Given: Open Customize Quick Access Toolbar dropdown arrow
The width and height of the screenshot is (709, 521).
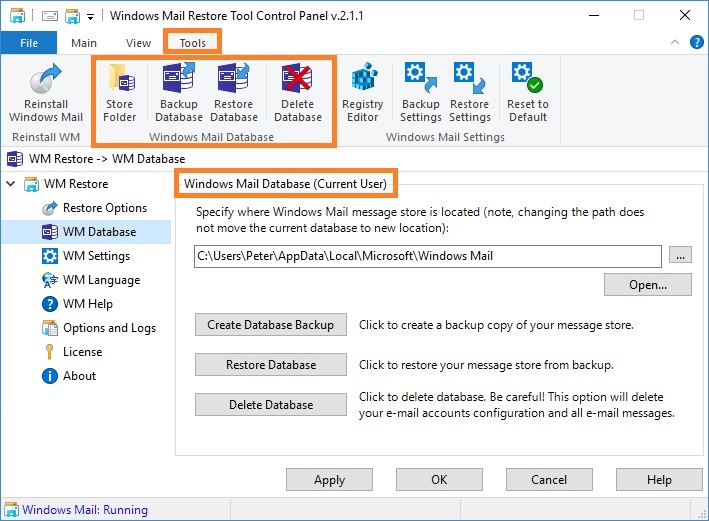Looking at the screenshot, I should pos(90,17).
